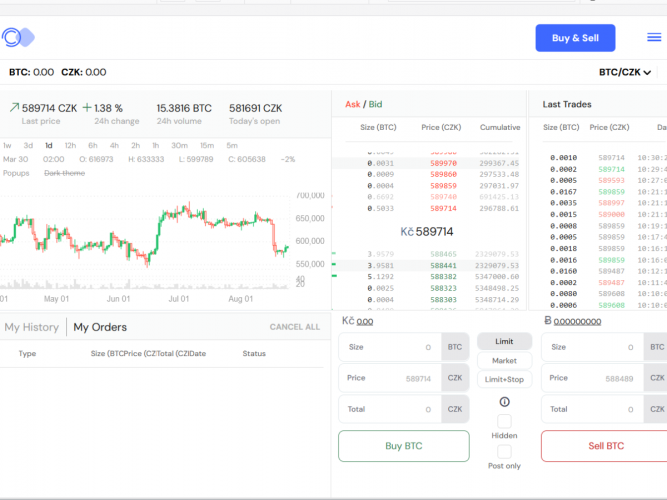Click the red Sell BTC button
The width and height of the screenshot is (667, 500).
[x=606, y=446]
